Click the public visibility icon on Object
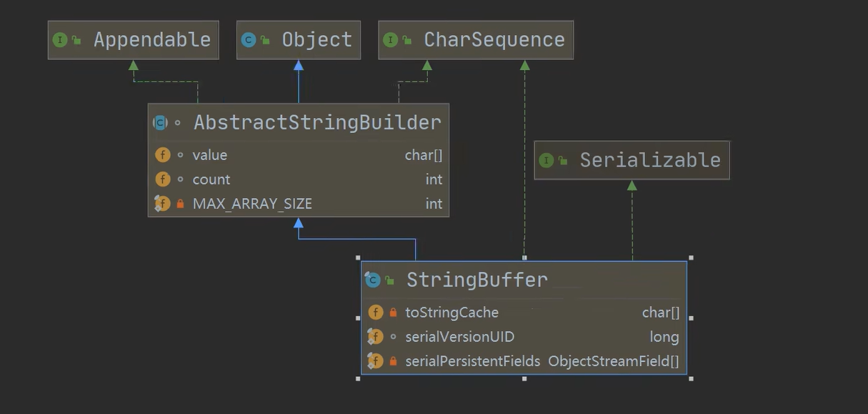This screenshot has width=868, height=414. pyautogui.click(x=265, y=41)
